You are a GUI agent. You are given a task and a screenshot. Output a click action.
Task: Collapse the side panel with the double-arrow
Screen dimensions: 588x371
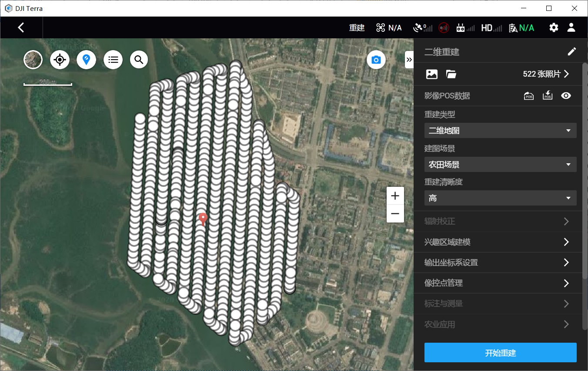[409, 60]
